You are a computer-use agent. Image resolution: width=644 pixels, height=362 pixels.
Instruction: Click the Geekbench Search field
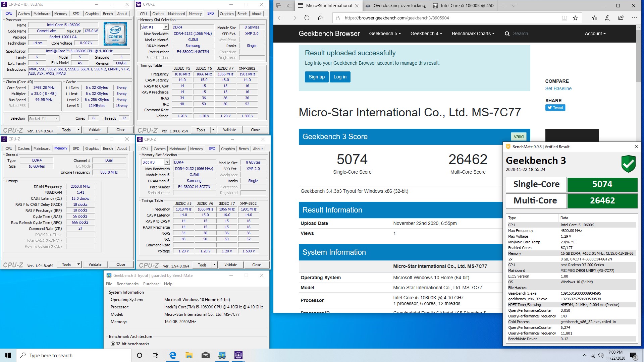pyautogui.click(x=521, y=34)
